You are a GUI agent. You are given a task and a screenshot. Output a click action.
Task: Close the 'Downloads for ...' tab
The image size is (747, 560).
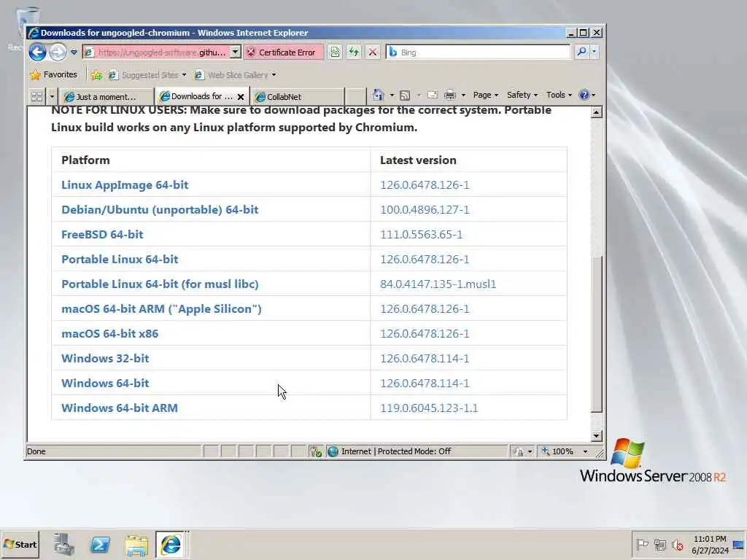[241, 97]
